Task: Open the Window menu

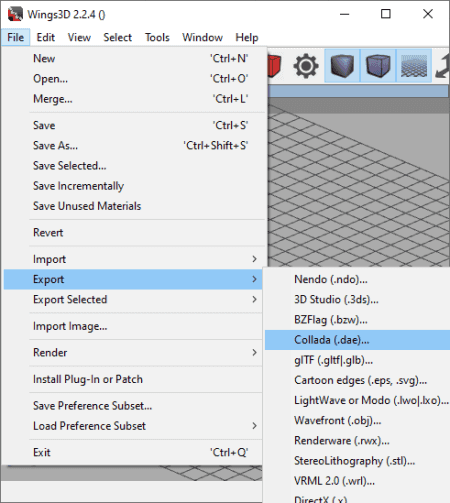Action: point(202,37)
